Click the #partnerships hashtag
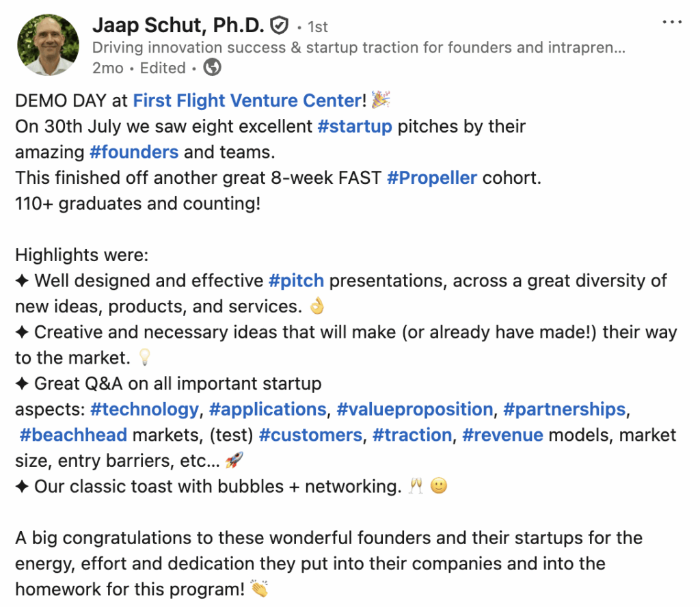The width and height of the screenshot is (700, 607). pos(565,409)
